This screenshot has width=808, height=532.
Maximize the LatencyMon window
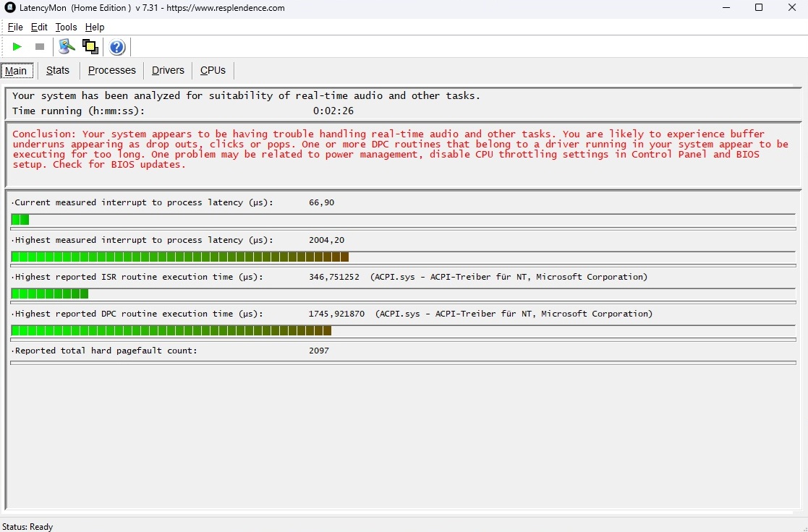click(x=759, y=8)
